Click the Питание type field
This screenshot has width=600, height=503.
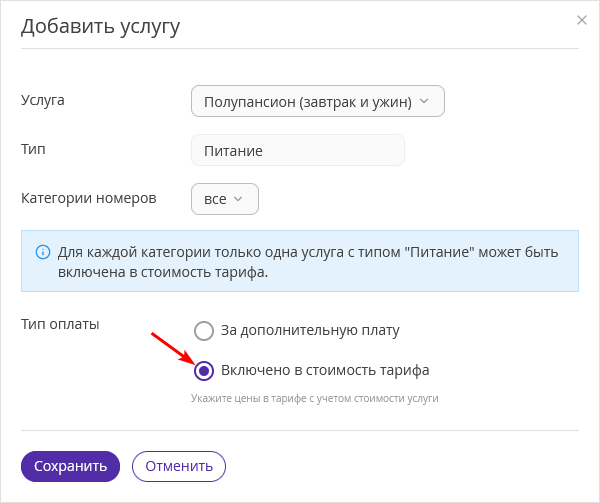tap(298, 150)
